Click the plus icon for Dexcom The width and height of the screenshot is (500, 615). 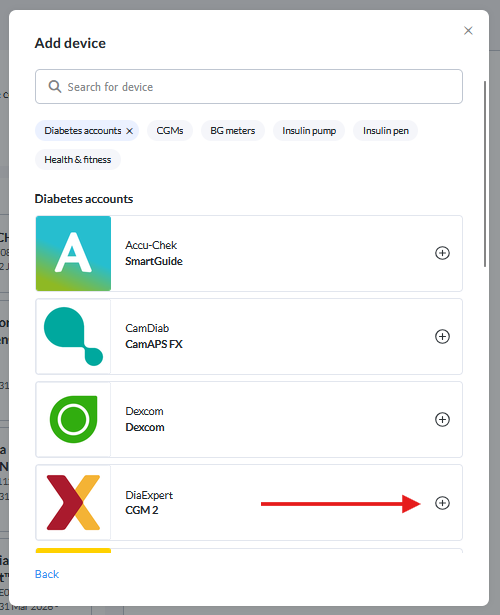click(442, 419)
